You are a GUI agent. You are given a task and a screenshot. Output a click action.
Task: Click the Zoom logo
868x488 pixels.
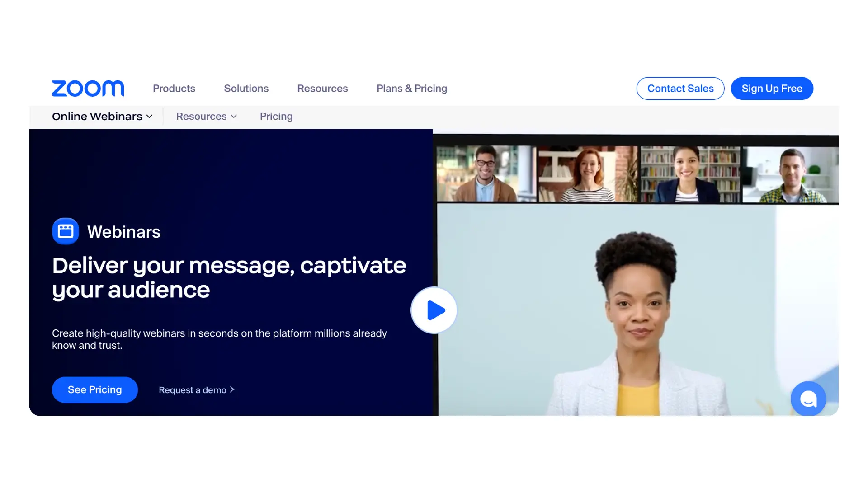pos(88,89)
